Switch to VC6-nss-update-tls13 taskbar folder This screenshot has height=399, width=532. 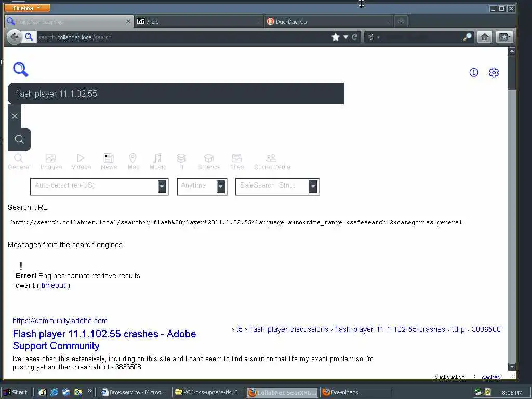[208, 392]
